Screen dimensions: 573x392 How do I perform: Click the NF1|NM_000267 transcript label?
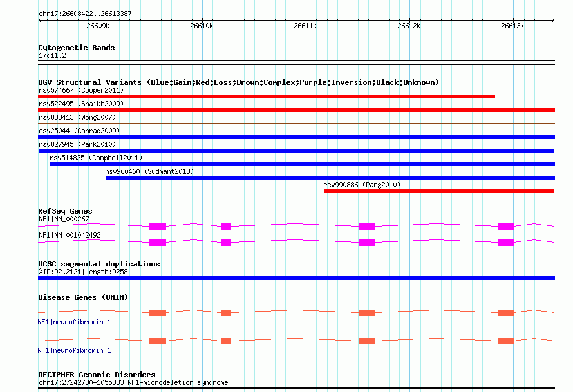pyautogui.click(x=64, y=219)
